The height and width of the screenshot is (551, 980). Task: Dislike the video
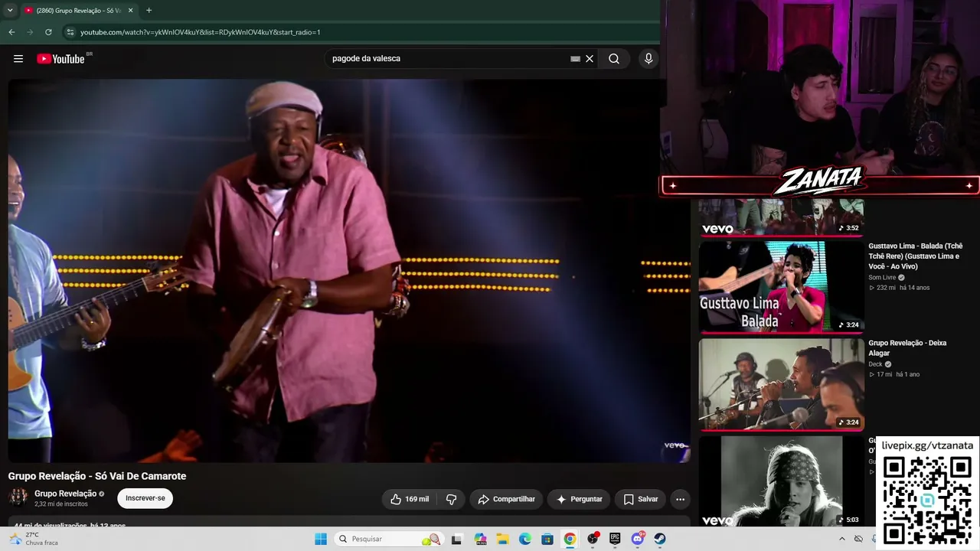[x=451, y=499]
